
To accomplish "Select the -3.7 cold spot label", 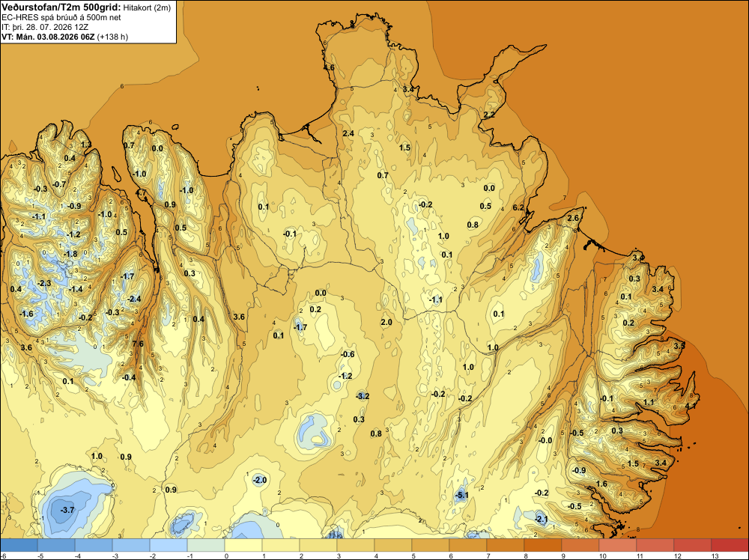I will 67,510.
